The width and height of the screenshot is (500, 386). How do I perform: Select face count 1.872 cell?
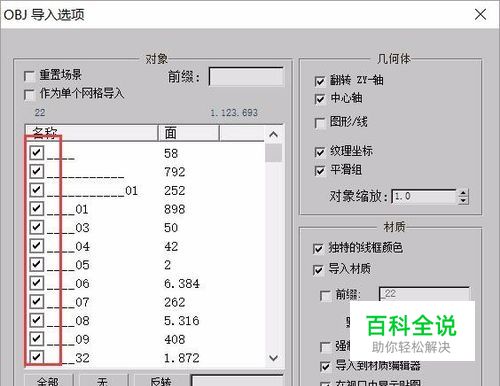182,358
